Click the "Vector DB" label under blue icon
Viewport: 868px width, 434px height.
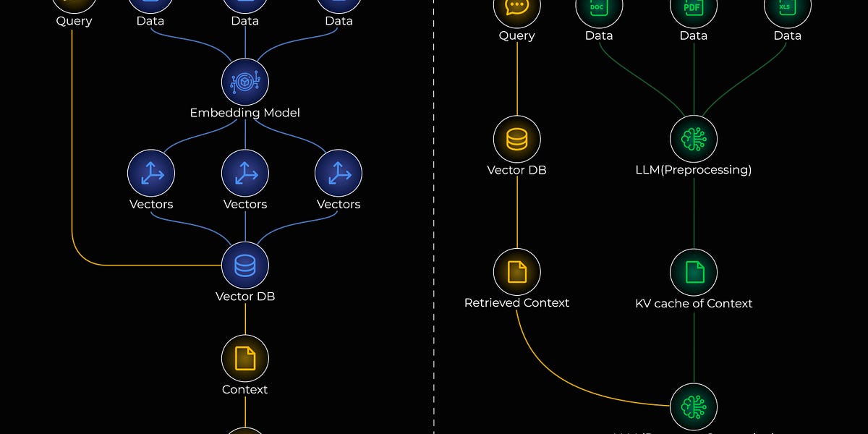[x=245, y=297]
